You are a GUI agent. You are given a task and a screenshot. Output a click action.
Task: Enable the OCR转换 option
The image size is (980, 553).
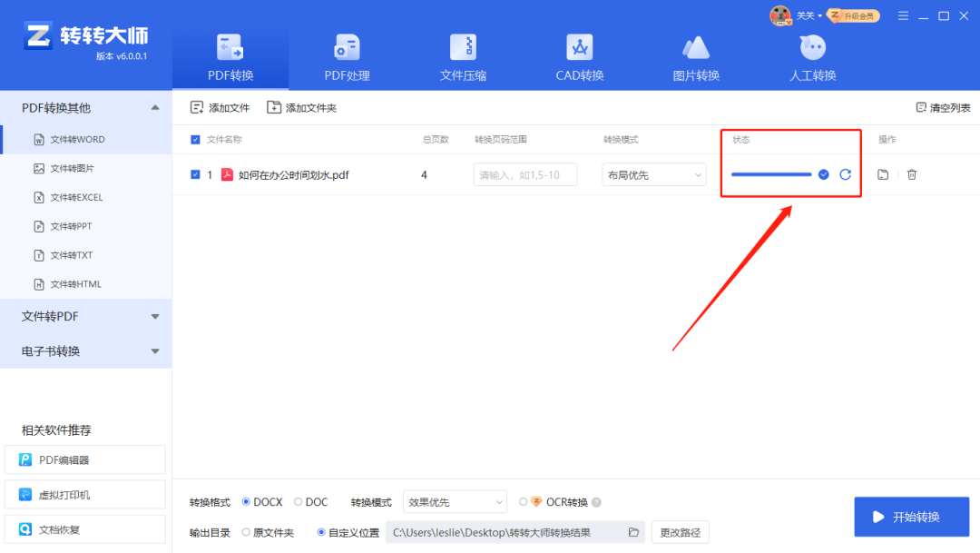(523, 501)
